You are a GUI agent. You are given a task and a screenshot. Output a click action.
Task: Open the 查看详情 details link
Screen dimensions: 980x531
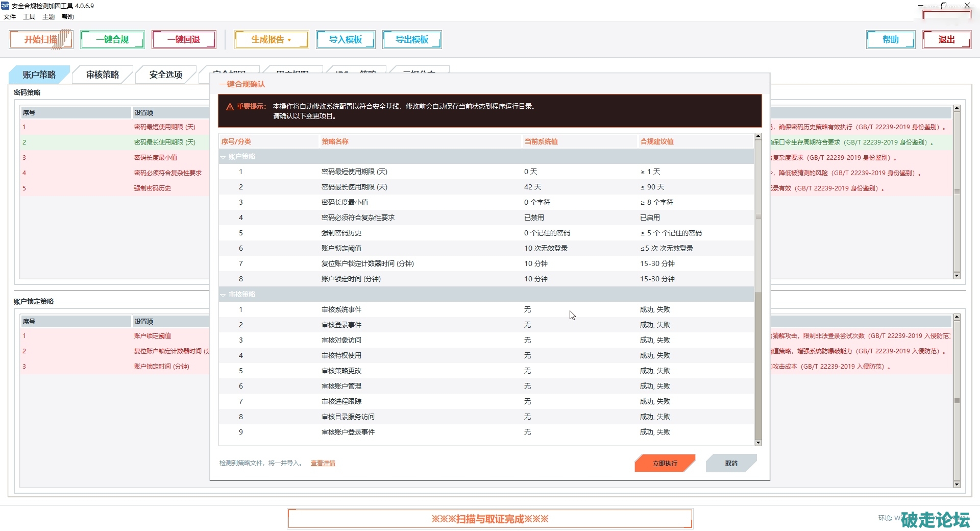click(x=323, y=463)
